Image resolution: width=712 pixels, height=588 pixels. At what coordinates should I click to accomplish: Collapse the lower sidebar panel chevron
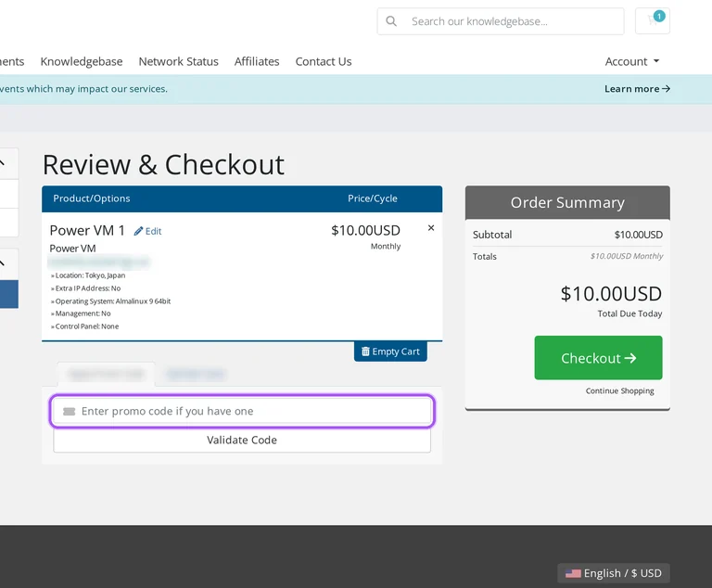[2, 263]
